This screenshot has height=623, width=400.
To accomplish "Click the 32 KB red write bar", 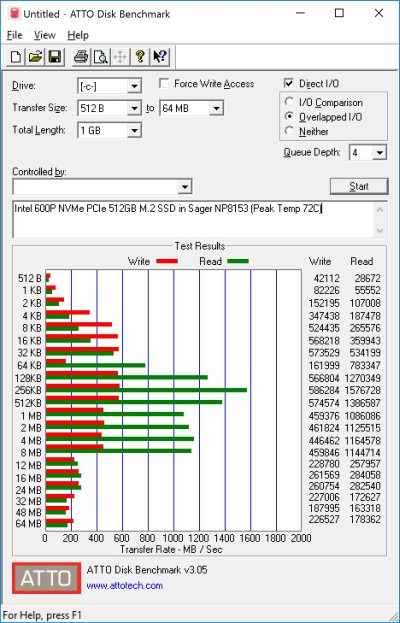I will click(82, 349).
